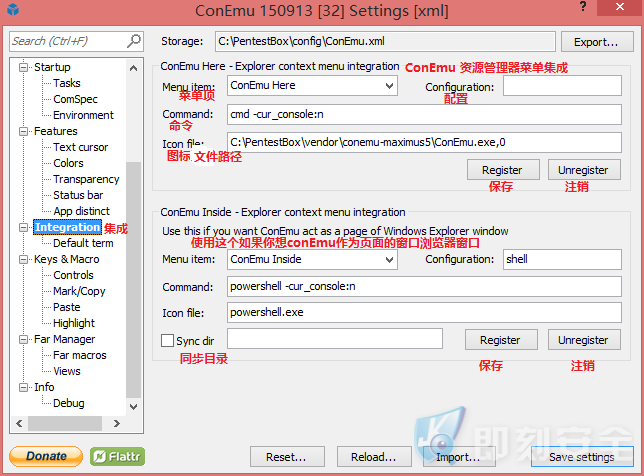
Task: Open the Colors settings page
Action: point(68,163)
